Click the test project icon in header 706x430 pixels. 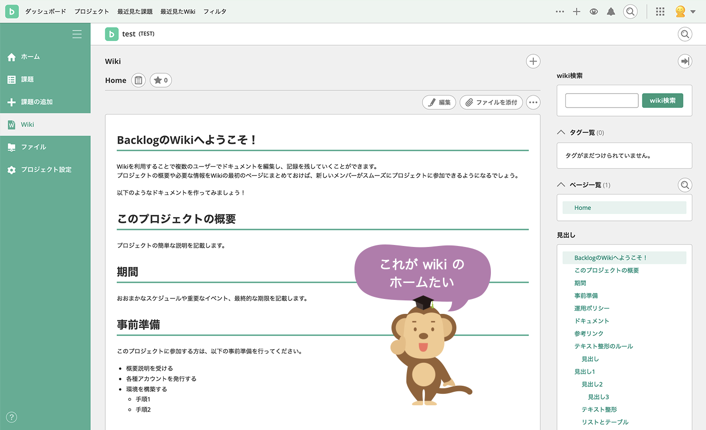[112, 34]
